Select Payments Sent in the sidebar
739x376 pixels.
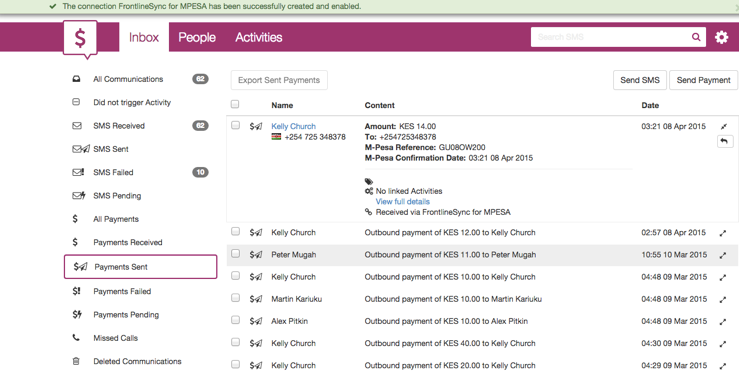pyautogui.click(x=140, y=267)
